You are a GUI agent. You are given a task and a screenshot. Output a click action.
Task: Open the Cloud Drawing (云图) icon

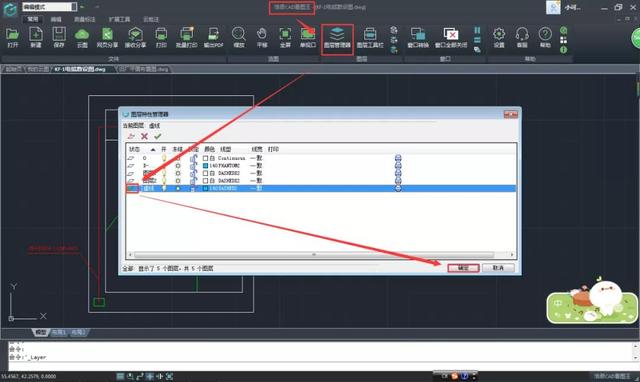82,38
